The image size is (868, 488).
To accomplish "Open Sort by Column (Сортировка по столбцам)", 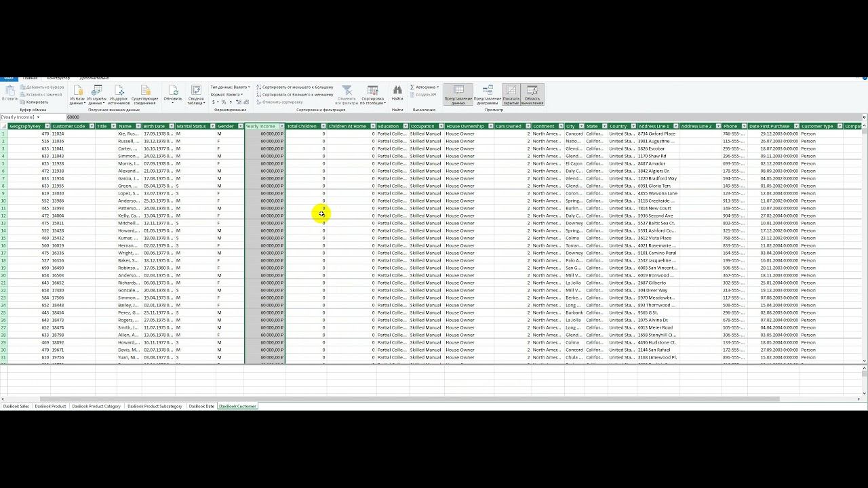I will (x=372, y=96).
